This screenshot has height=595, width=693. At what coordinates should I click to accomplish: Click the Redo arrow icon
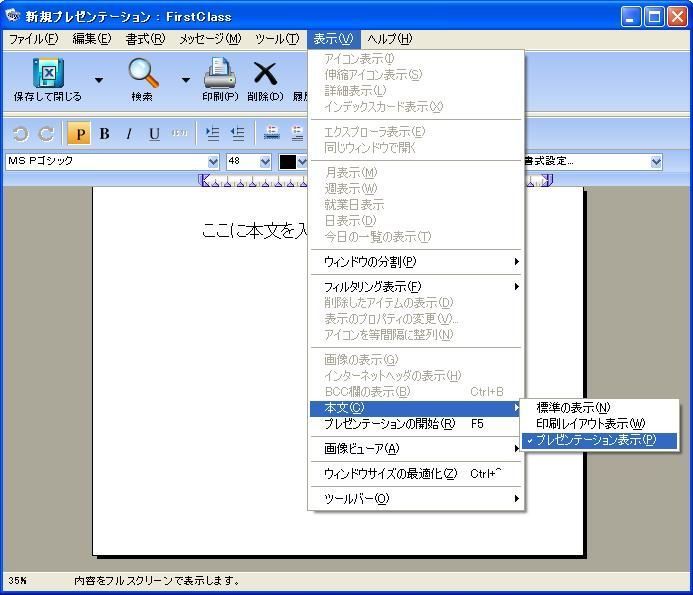[45, 134]
